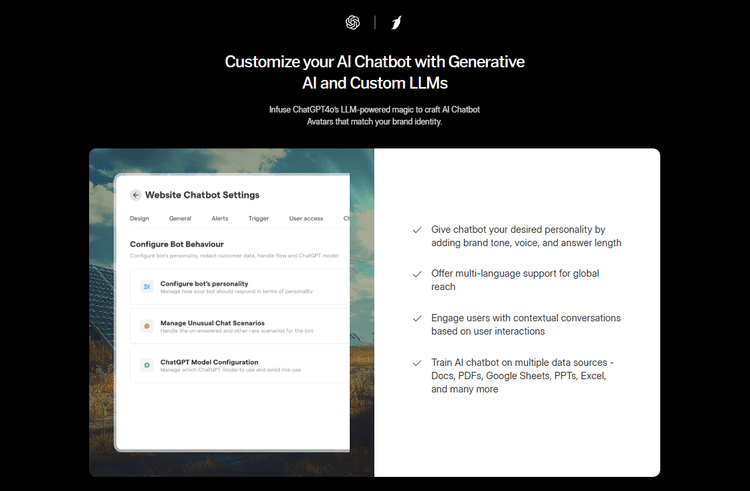Image resolution: width=750 pixels, height=491 pixels.
Task: Select the Alerts tab
Action: pos(220,218)
